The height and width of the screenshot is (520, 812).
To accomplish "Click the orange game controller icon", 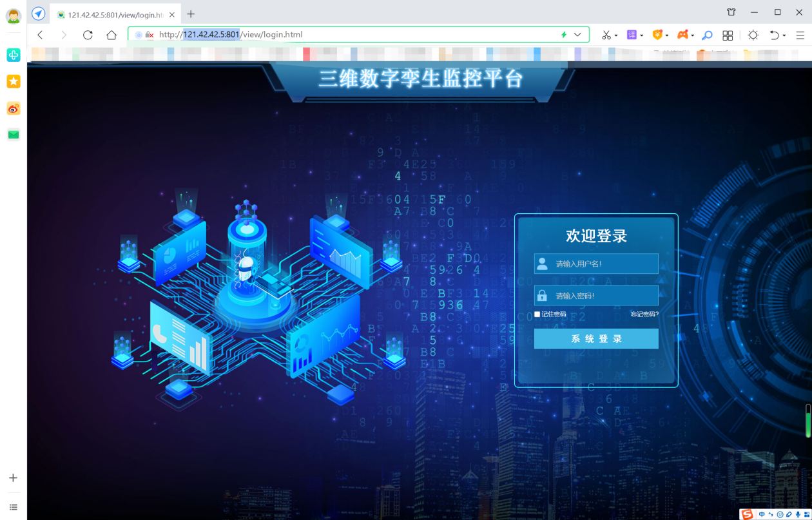I will (682, 35).
